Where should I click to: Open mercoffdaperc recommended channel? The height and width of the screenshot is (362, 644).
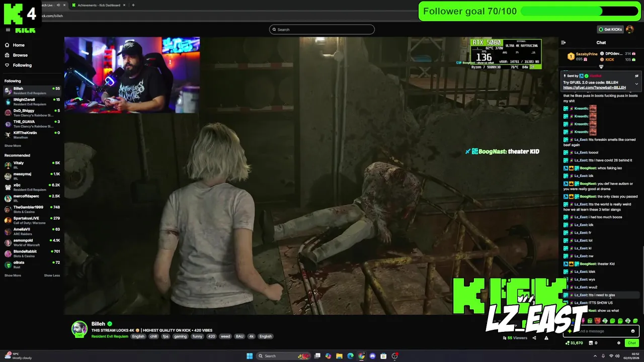click(32, 198)
